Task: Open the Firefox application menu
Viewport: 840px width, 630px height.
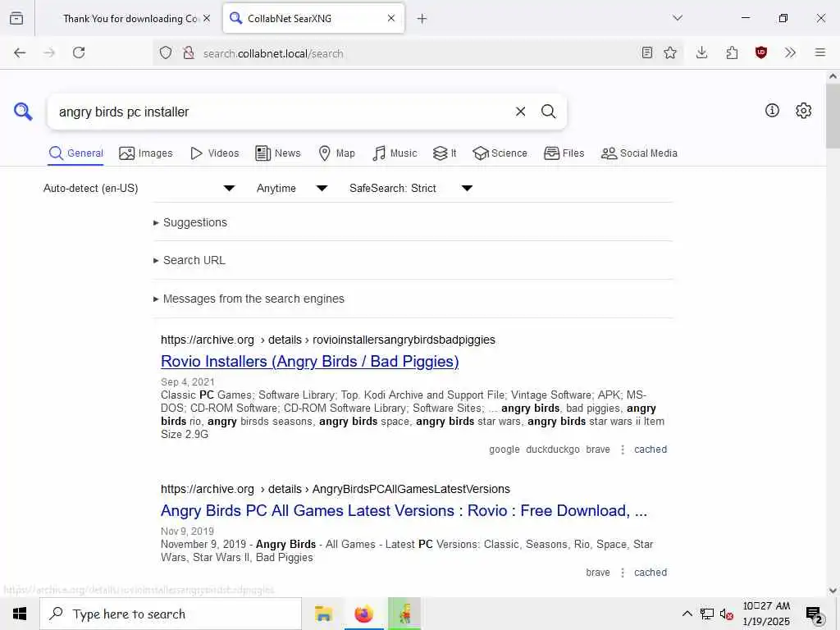Action: pyautogui.click(x=820, y=52)
